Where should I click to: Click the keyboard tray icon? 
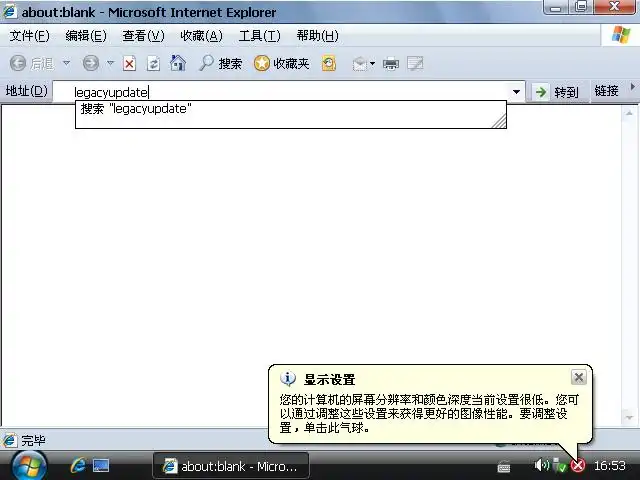click(504, 467)
